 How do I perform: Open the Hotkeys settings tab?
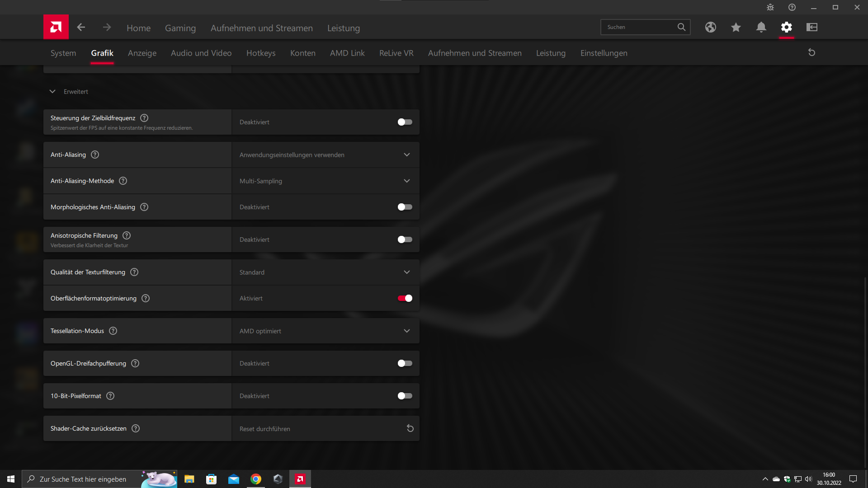pyautogui.click(x=260, y=53)
